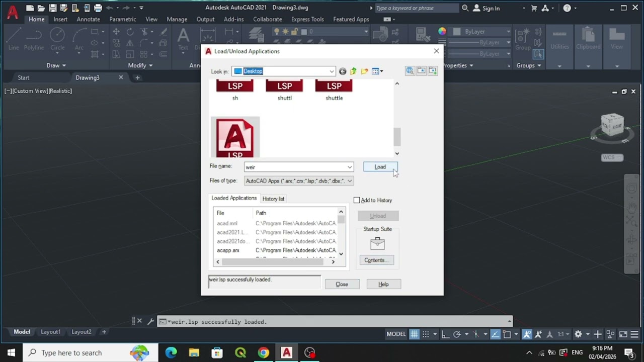
Task: Select the Text tool in ribbon
Action: [183, 39]
